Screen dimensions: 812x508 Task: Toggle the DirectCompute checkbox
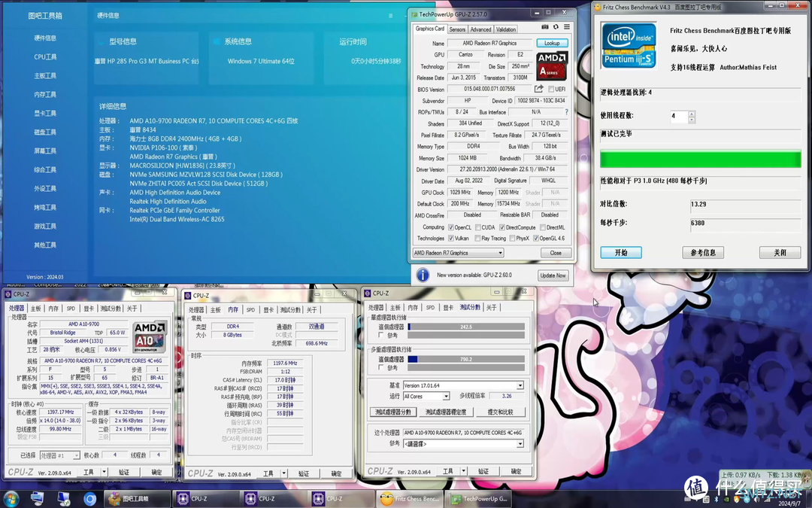pos(501,227)
